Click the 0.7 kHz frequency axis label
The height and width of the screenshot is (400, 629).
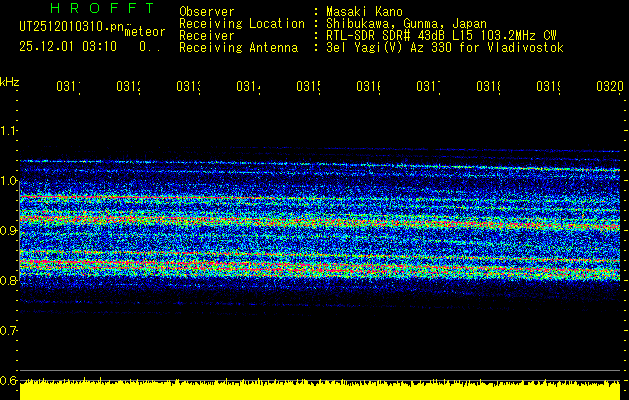point(8,331)
